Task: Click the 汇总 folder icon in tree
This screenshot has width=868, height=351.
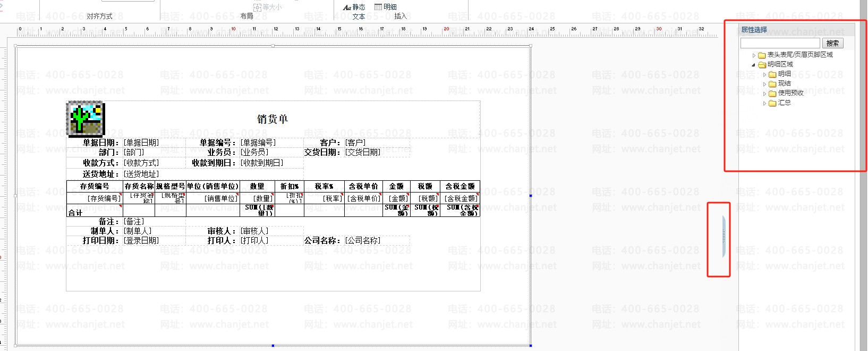Action: pyautogui.click(x=772, y=103)
